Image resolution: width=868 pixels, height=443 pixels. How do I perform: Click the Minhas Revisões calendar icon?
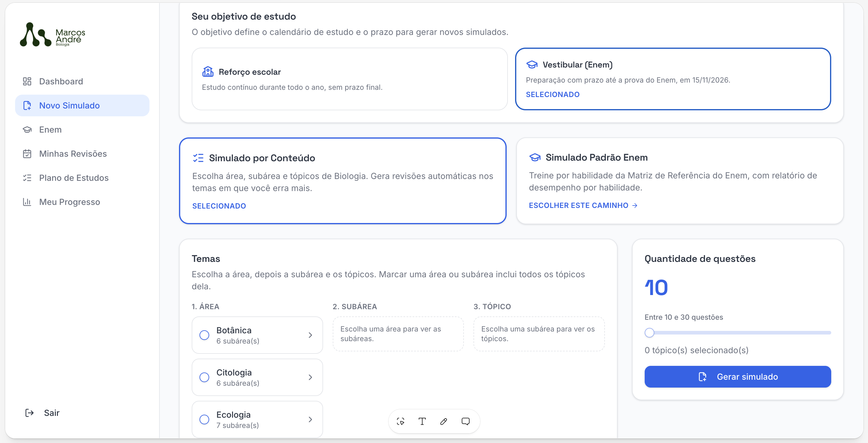pos(27,154)
